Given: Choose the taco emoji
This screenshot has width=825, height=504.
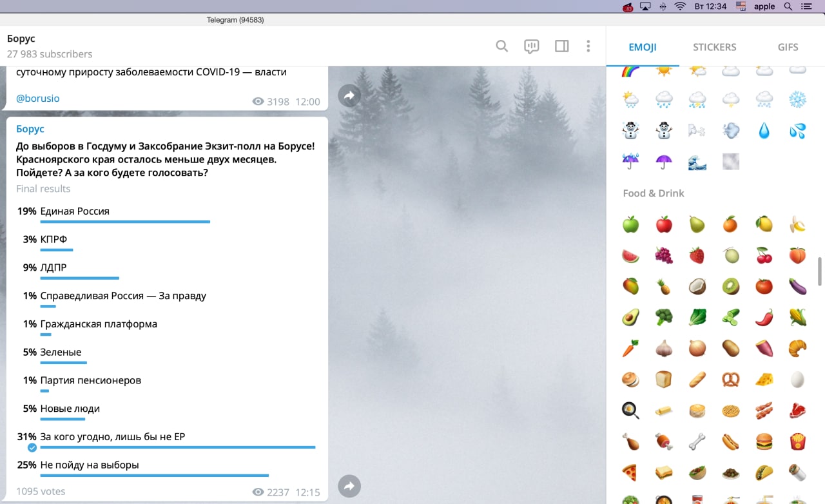Looking at the screenshot, I should point(764,472).
